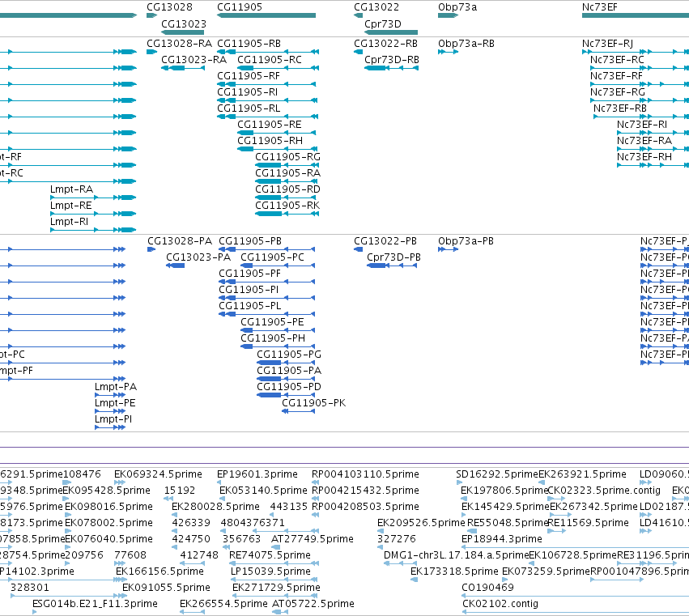Image resolution: width=689 pixels, height=616 pixels.
Task: Select protein CG13028-PA
Action: tap(180, 241)
